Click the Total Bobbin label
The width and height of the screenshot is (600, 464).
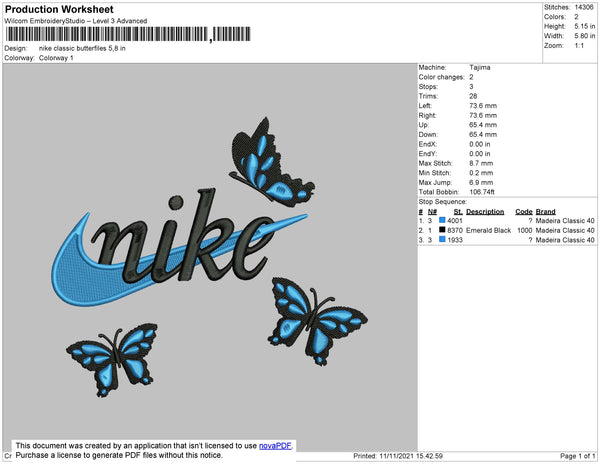tap(439, 192)
